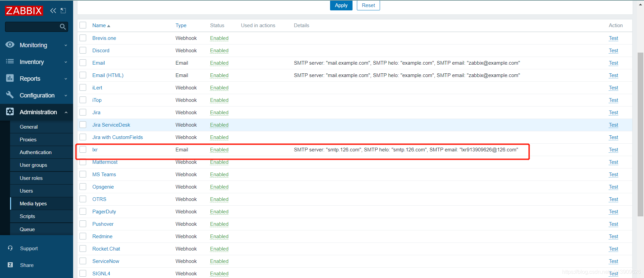The image size is (644, 278).
Task: Click Test for the Brevis.one row
Action: [x=613, y=38]
